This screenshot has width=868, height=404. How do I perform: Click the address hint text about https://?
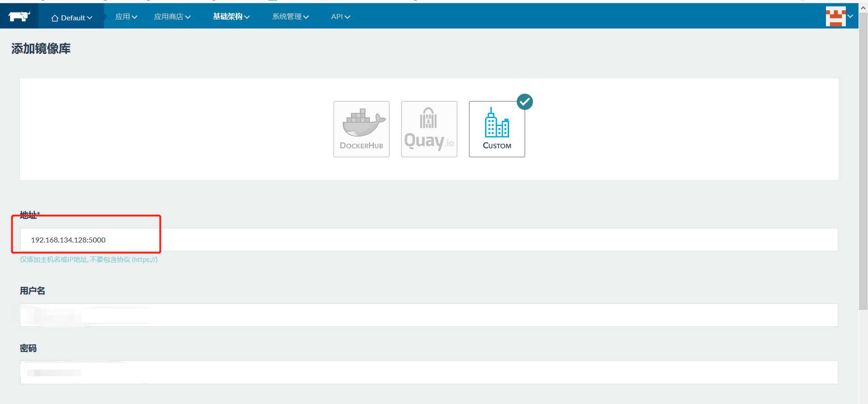89,260
